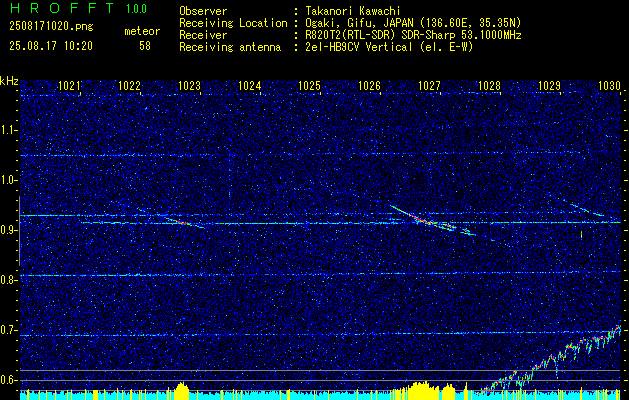Click the bright meteor echo under 1027

pyautogui.click(x=424, y=219)
